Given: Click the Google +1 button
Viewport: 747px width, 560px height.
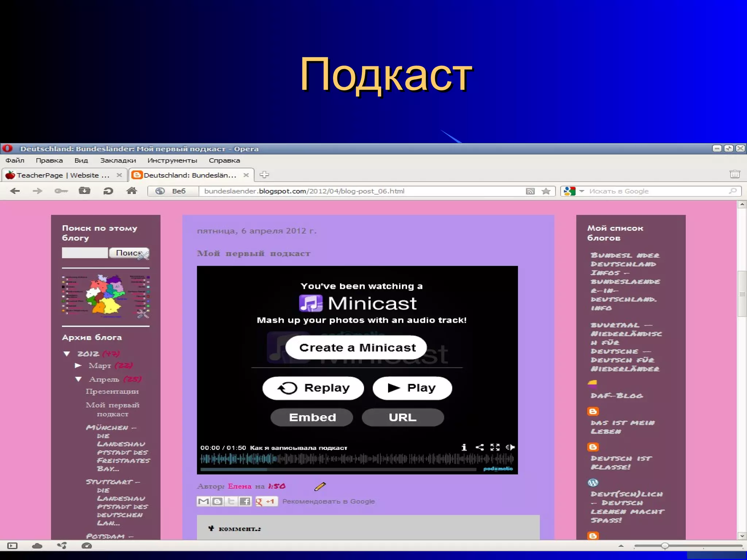Looking at the screenshot, I should 266,502.
